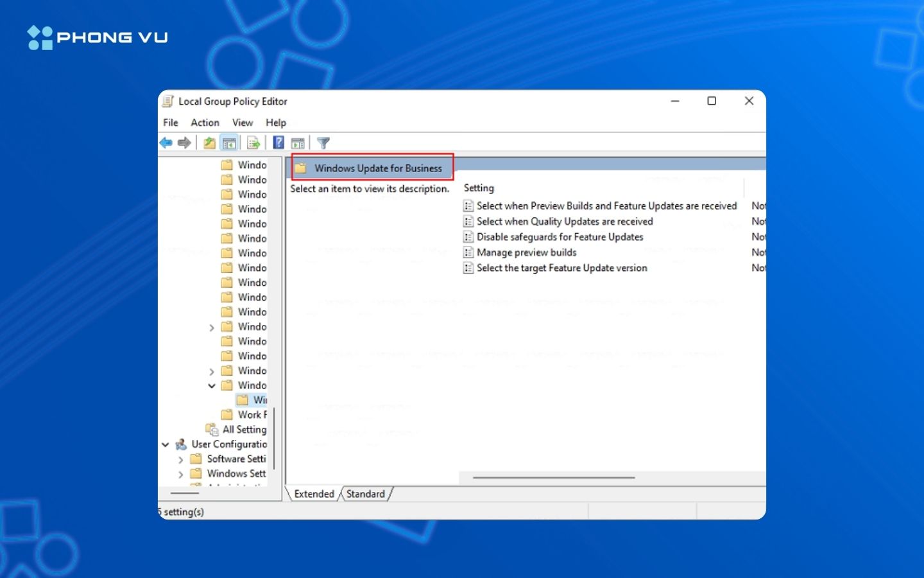The image size is (924, 578).
Task: Switch to the Standard tab
Action: click(366, 494)
